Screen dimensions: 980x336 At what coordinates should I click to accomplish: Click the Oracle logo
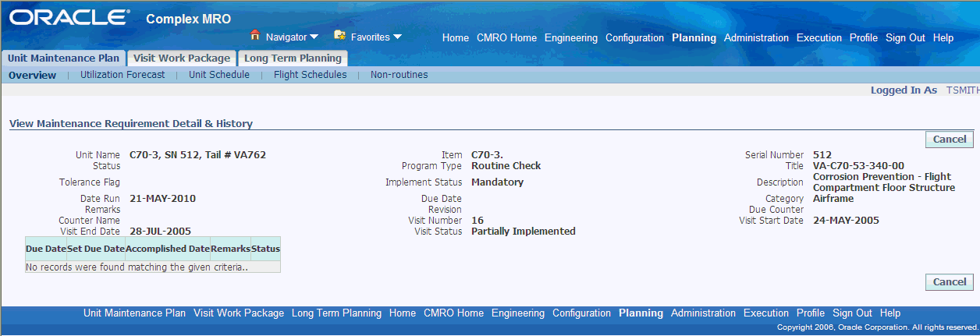point(69,17)
